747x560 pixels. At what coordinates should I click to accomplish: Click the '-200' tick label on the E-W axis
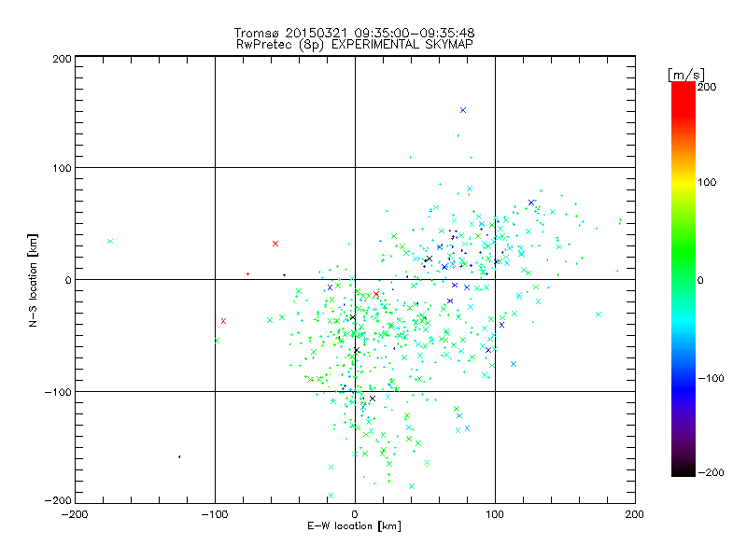coord(75,514)
